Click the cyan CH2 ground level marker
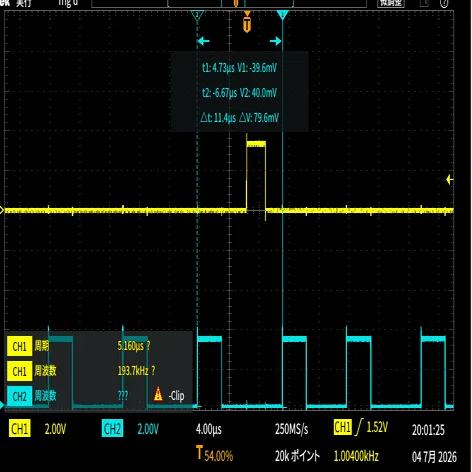The image size is (472, 472). [2, 406]
